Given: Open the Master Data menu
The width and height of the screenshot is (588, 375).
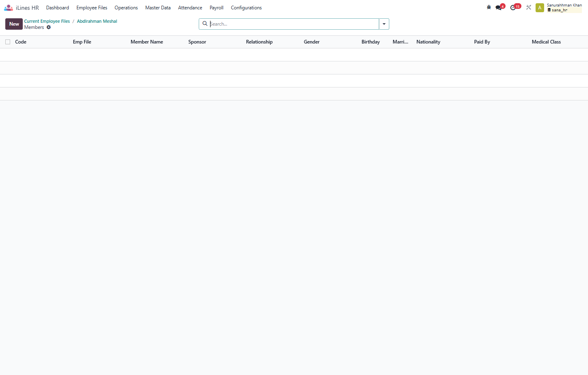Looking at the screenshot, I should [x=158, y=8].
